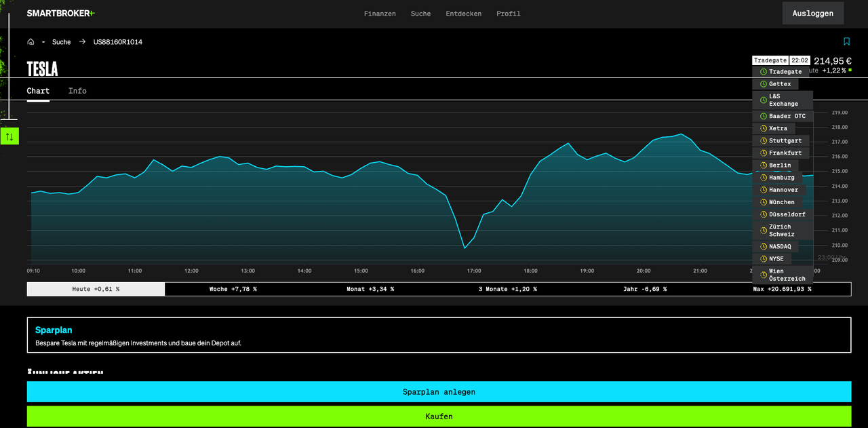Click the Bespare Tesla description text
Image resolution: width=868 pixels, height=428 pixels.
pyautogui.click(x=138, y=343)
